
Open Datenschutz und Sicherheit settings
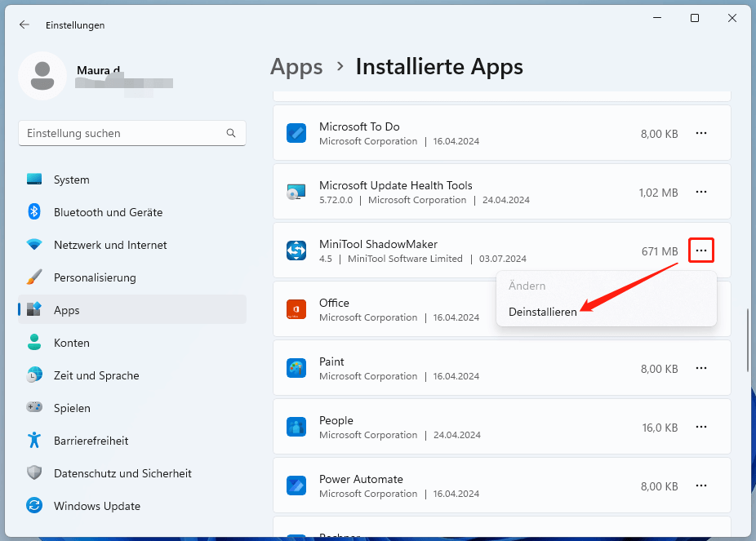point(132,473)
